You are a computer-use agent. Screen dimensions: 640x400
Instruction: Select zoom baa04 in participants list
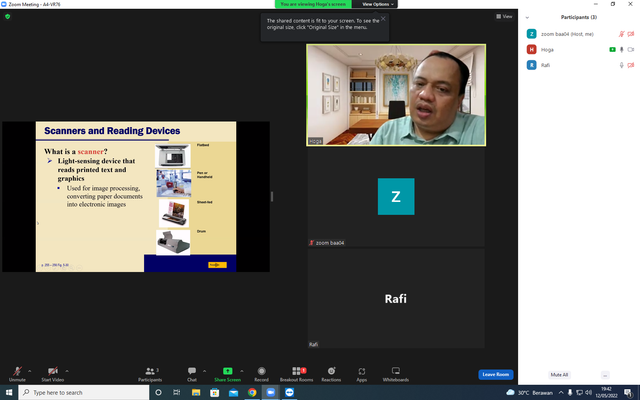(580, 34)
